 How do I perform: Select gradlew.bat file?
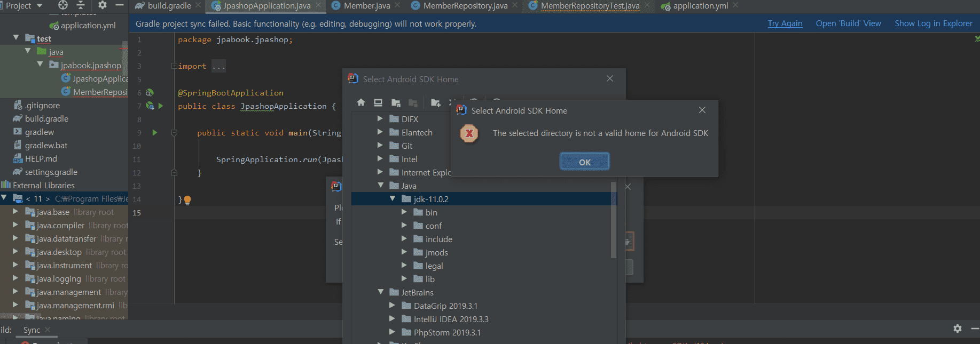click(x=40, y=145)
